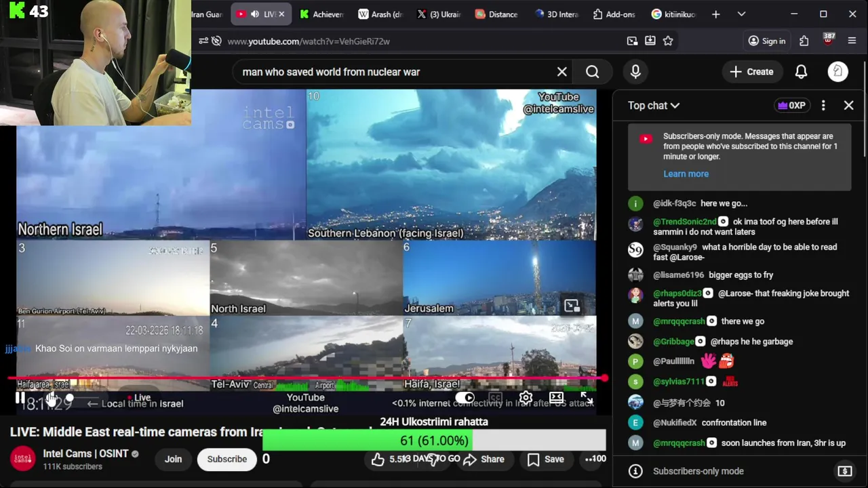Click the picture-in-picture overlay icon on video
The image size is (868, 488).
(572, 306)
